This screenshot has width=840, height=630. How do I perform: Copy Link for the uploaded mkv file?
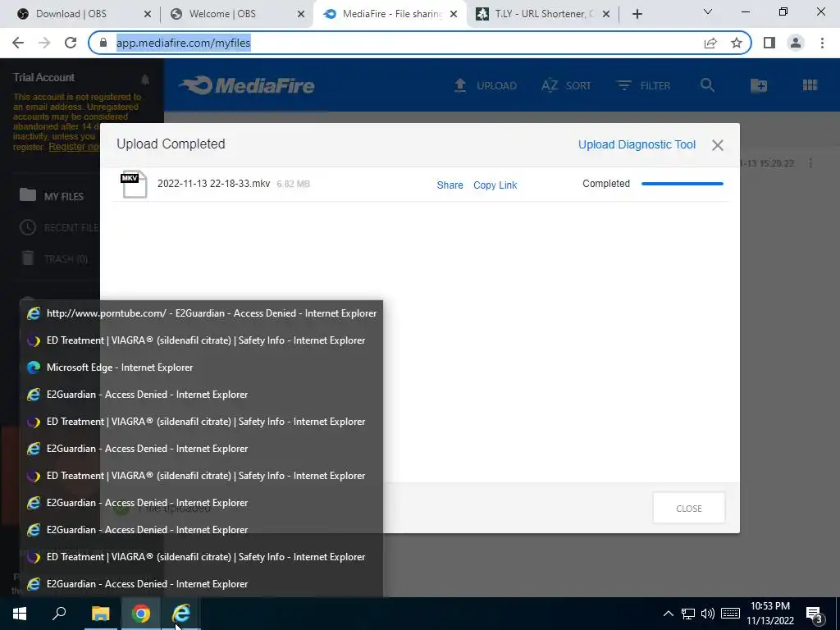pos(495,185)
